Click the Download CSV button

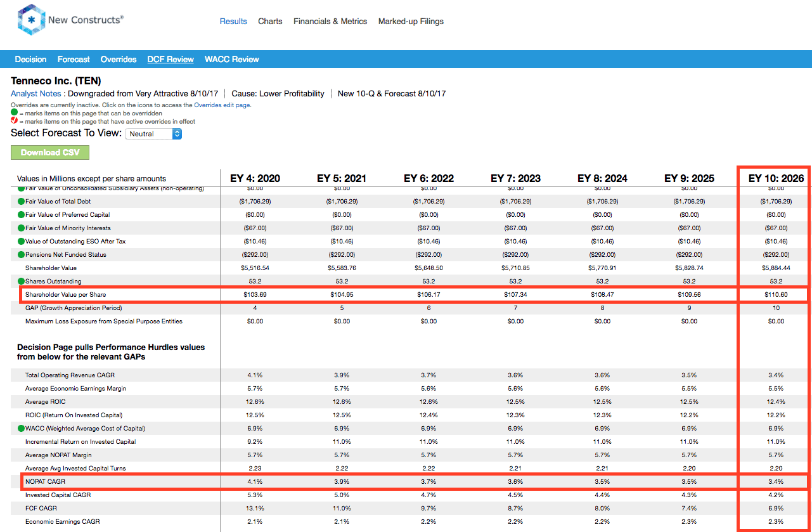pos(50,152)
